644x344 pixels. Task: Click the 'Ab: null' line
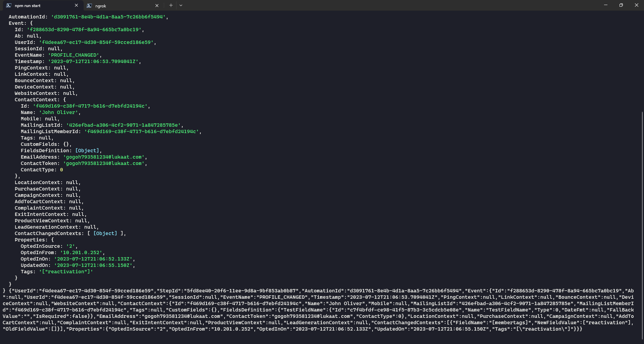tap(28, 36)
